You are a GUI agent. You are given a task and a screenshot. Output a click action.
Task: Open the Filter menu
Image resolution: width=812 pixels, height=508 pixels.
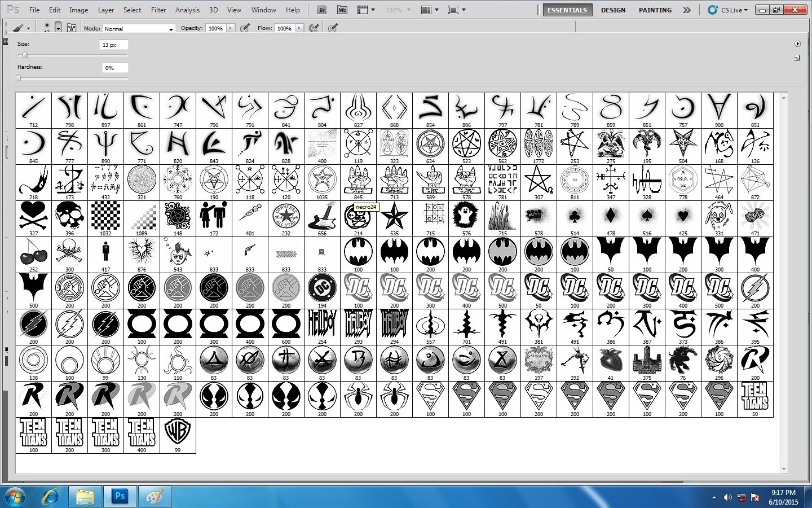click(158, 10)
